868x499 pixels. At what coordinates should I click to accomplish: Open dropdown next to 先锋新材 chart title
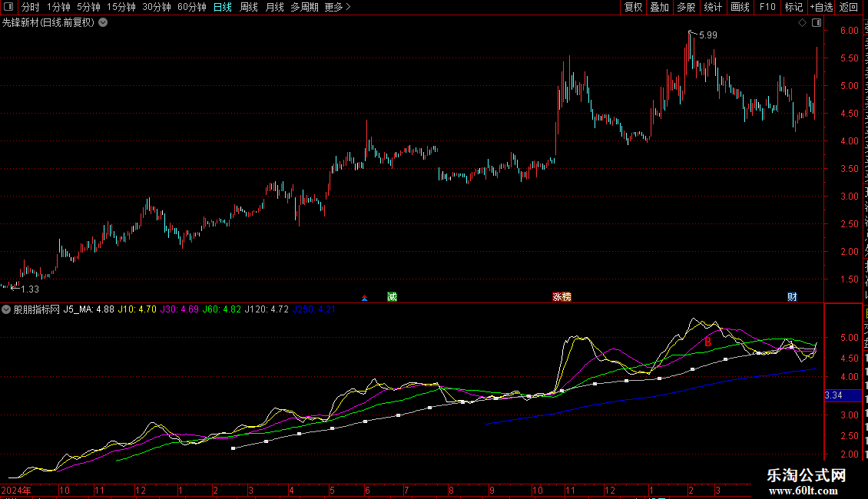[x=103, y=23]
